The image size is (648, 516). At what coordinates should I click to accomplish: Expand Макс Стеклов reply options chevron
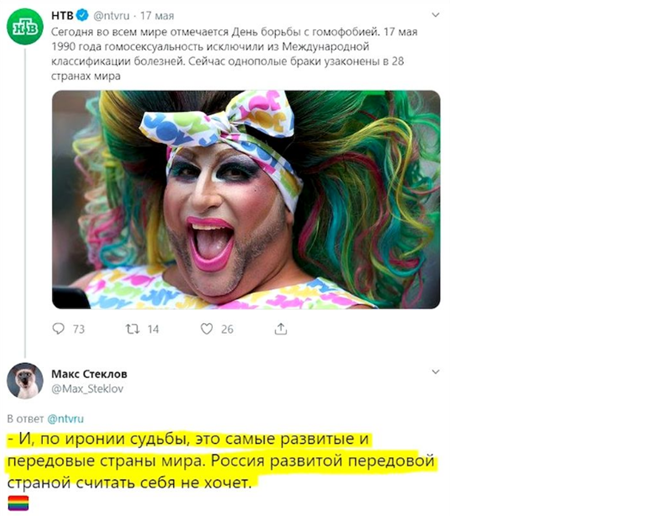click(435, 372)
